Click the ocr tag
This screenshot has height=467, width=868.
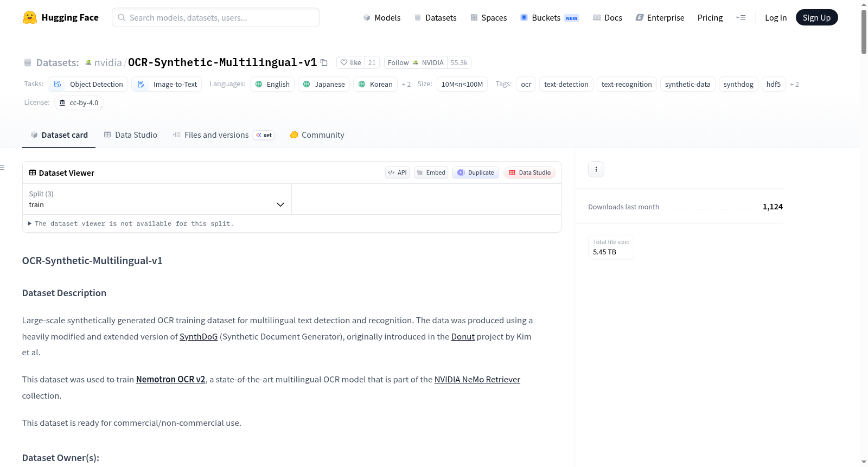click(526, 84)
